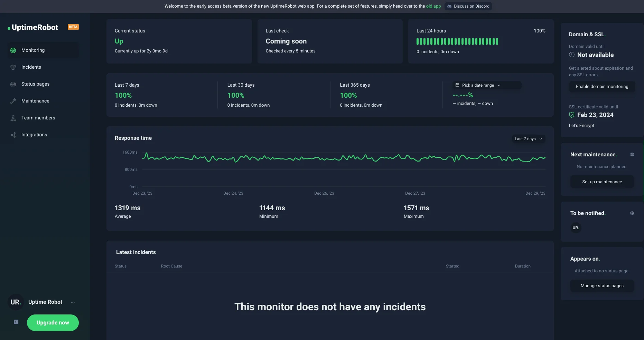Image resolution: width=644 pixels, height=340 pixels.
Task: Expand the Pick a date range selector
Action: coord(486,85)
